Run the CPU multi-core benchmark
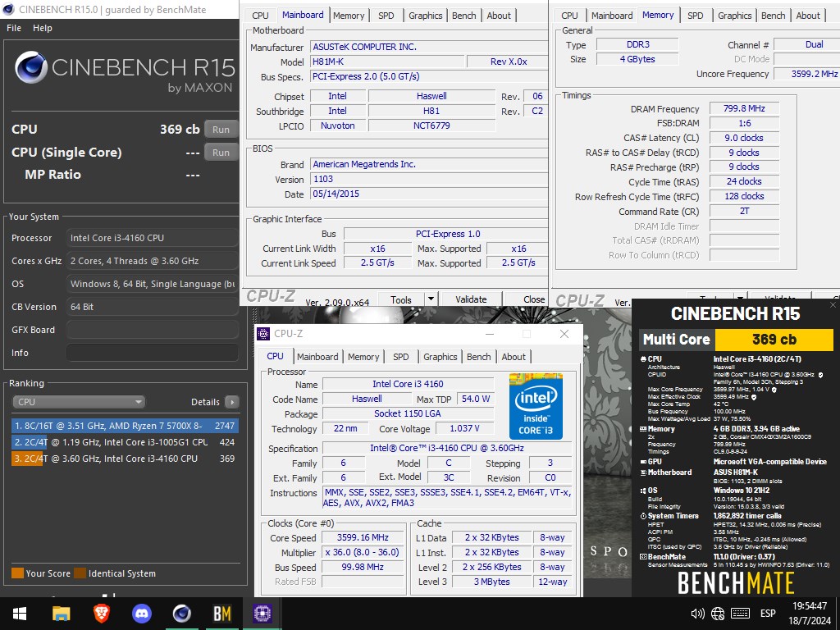The width and height of the screenshot is (840, 630). (221, 129)
